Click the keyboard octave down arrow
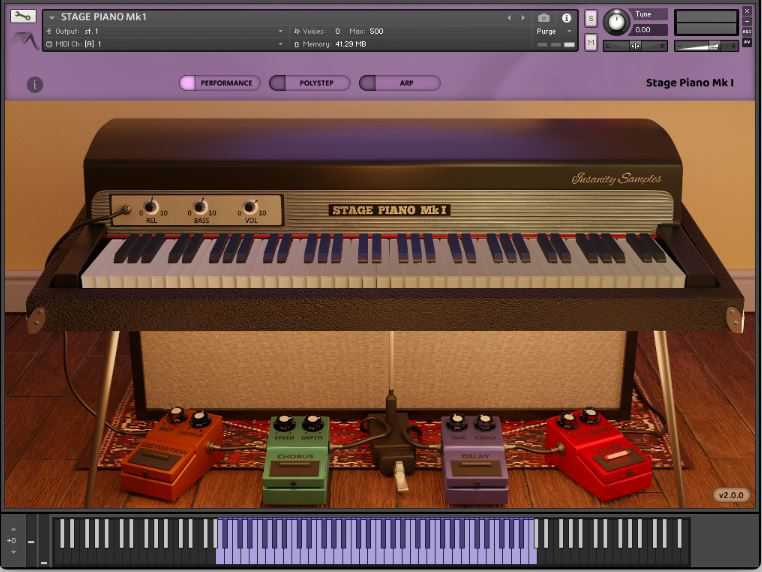The image size is (762, 572). 13,552
